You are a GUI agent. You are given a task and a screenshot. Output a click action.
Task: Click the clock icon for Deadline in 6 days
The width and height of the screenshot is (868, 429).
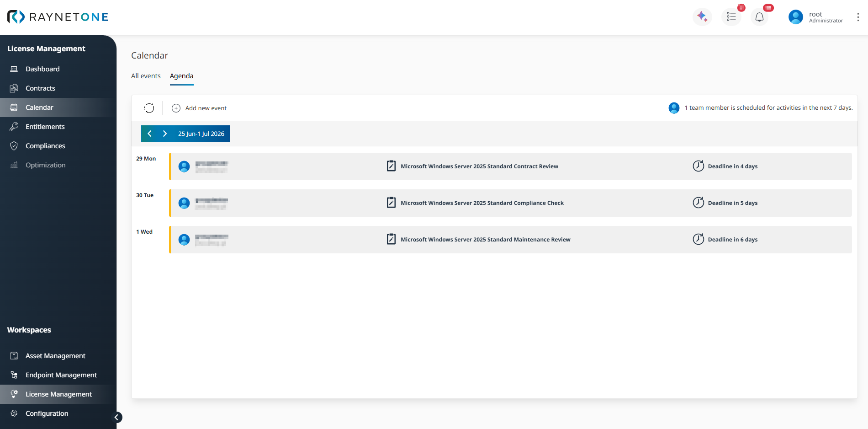coord(699,239)
